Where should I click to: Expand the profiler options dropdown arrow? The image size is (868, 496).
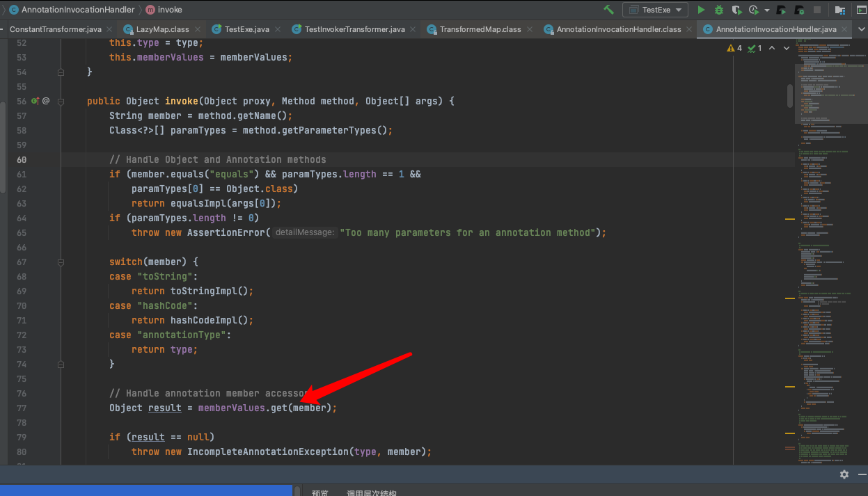767,10
